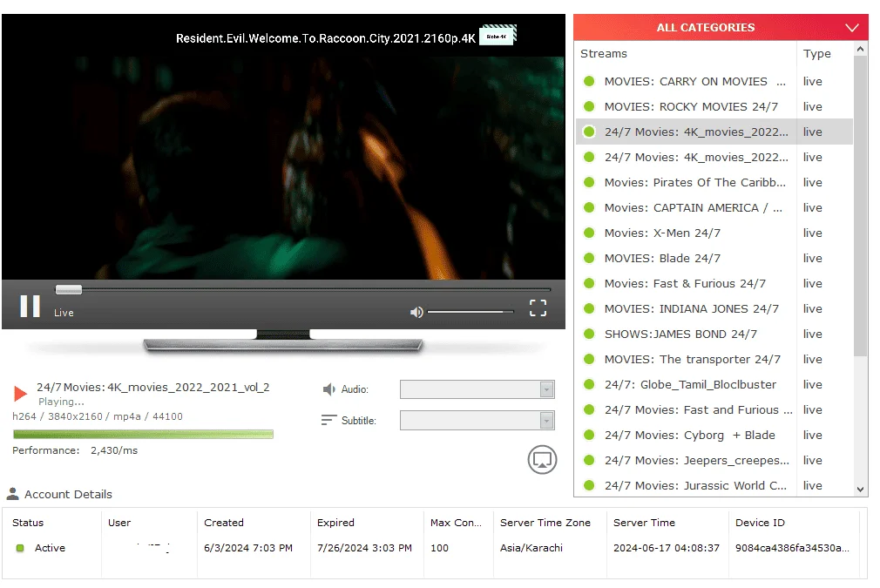Click the Live label in player controls
Viewport: 880px width, 588px height.
click(64, 313)
